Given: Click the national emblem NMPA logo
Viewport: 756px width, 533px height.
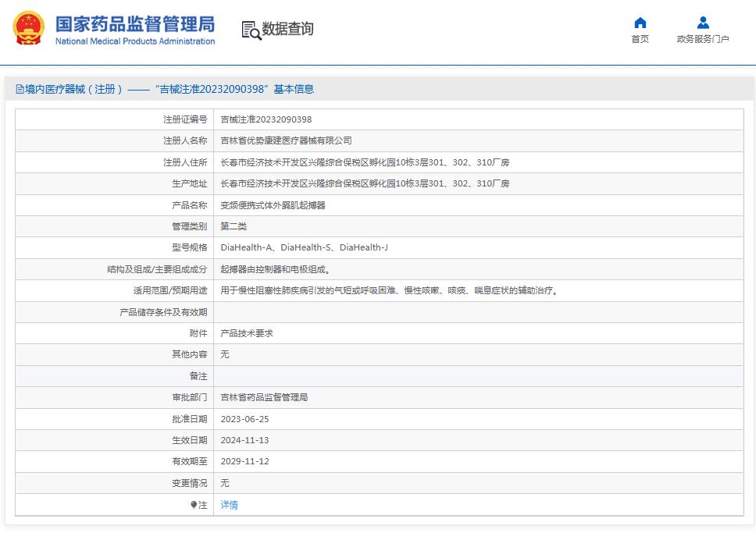Looking at the screenshot, I should click(x=28, y=28).
